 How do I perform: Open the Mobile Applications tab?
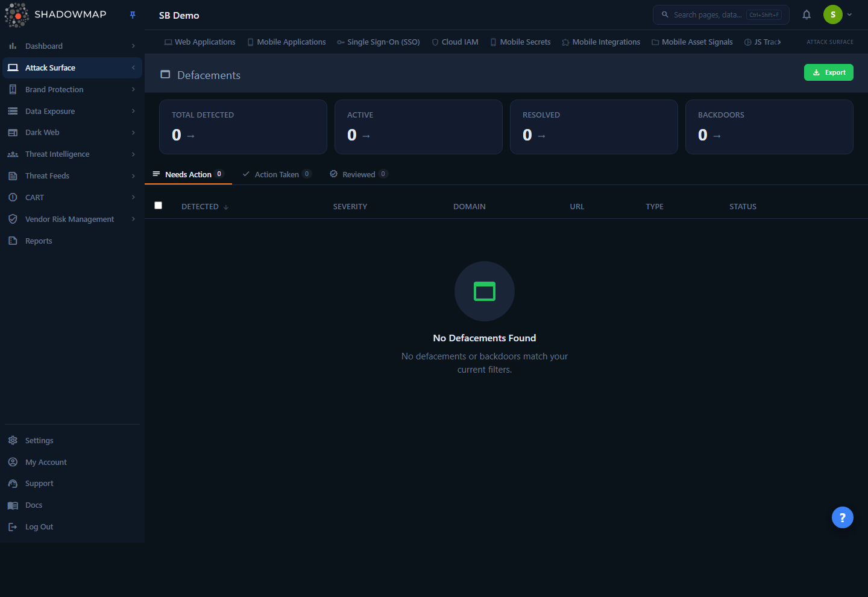click(x=286, y=42)
